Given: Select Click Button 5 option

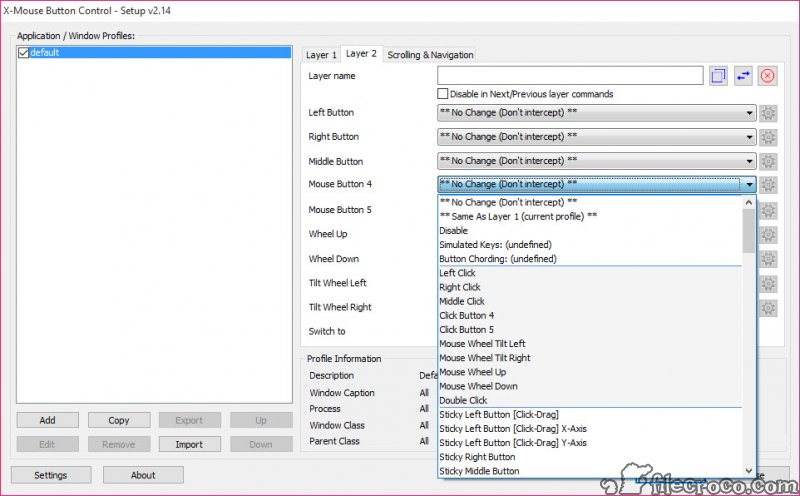Looking at the screenshot, I should [x=590, y=330].
